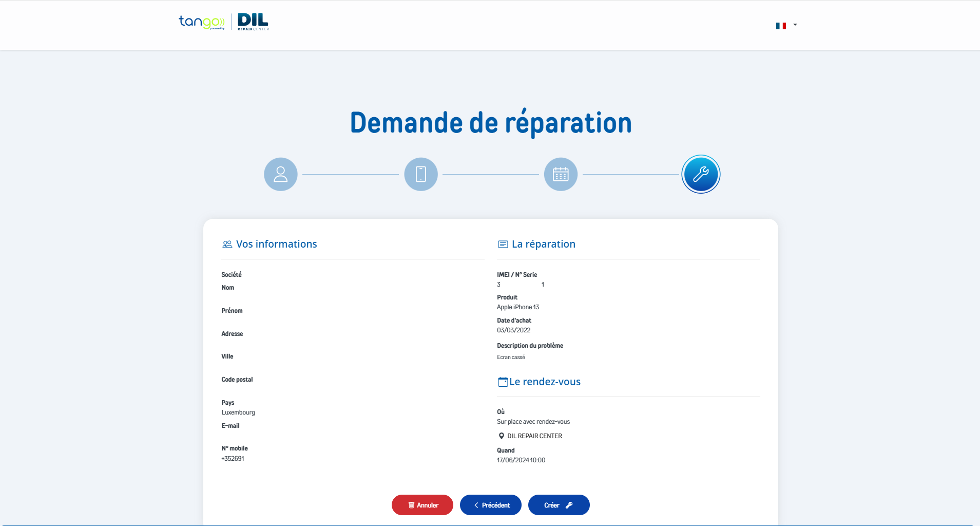Click the DIL REPAIR CENTER location text
This screenshot has width=980, height=526.
click(534, 436)
